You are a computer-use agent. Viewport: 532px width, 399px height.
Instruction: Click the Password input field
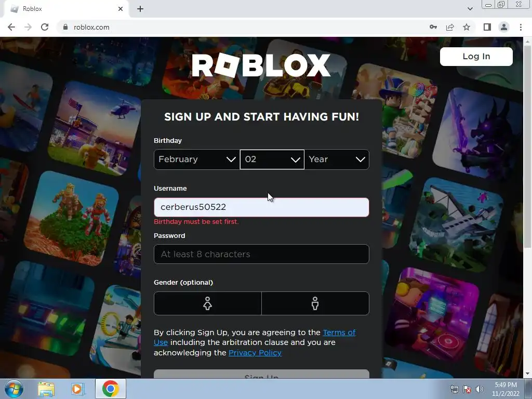click(261, 254)
